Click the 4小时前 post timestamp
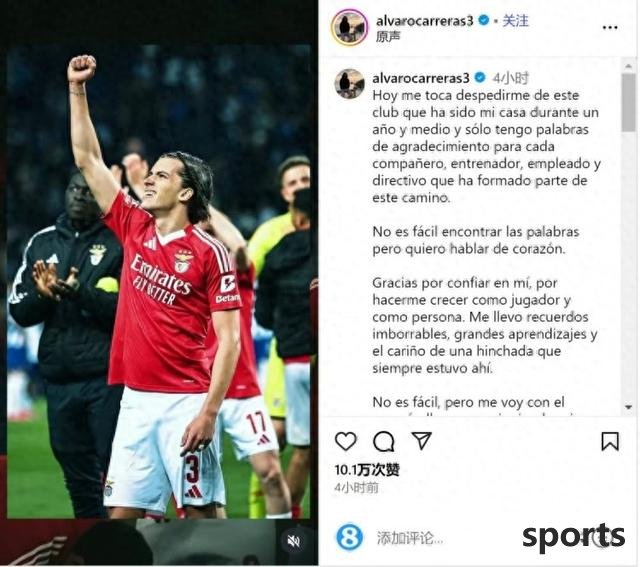Screen dimensions: 640x567 (356, 487)
